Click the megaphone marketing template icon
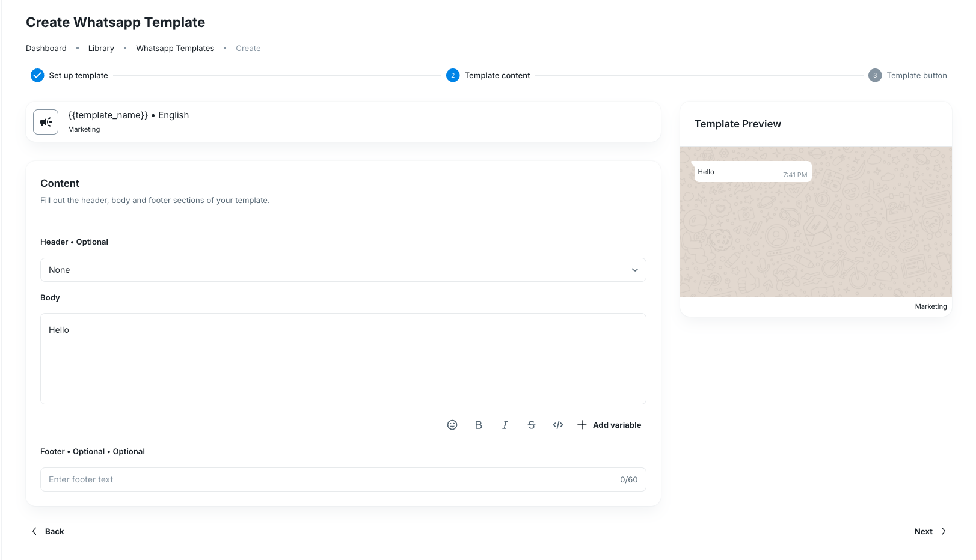Screen dimensions: 976x560 [x=46, y=122]
